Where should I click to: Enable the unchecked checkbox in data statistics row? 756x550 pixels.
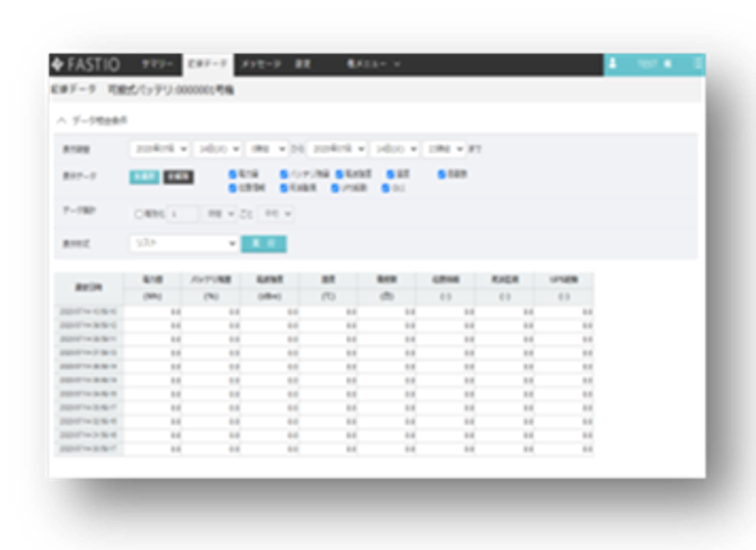pyautogui.click(x=139, y=213)
